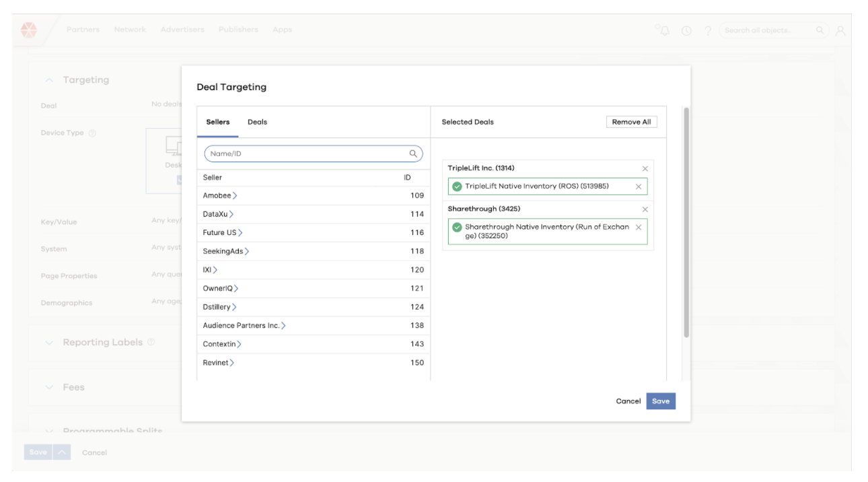The image size is (868, 482).
Task: Click the Sharethrough (3425) group title
Action: click(484, 209)
